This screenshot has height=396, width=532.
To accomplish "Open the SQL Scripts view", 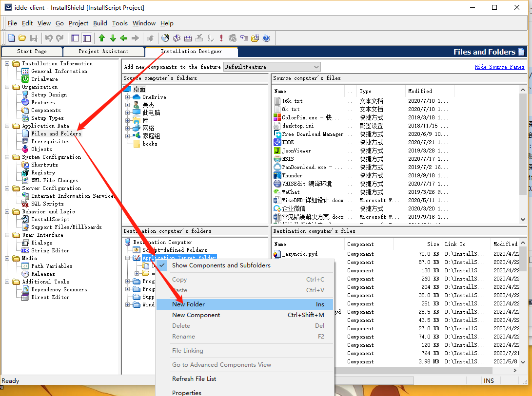I will pyautogui.click(x=47, y=204).
